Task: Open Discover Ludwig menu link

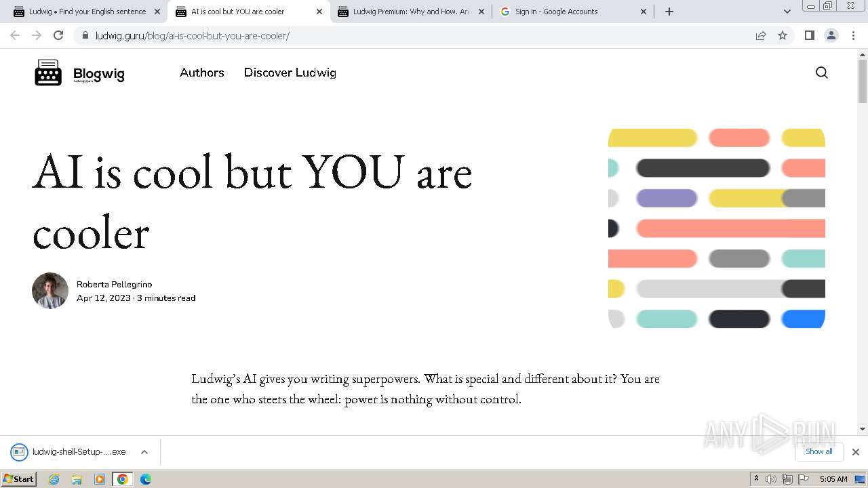Action: coord(290,73)
